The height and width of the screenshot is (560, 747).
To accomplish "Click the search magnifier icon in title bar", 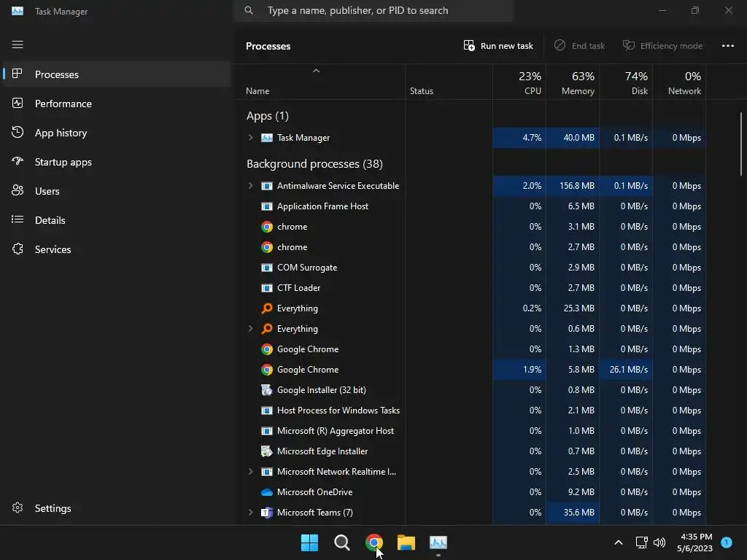I will (249, 10).
